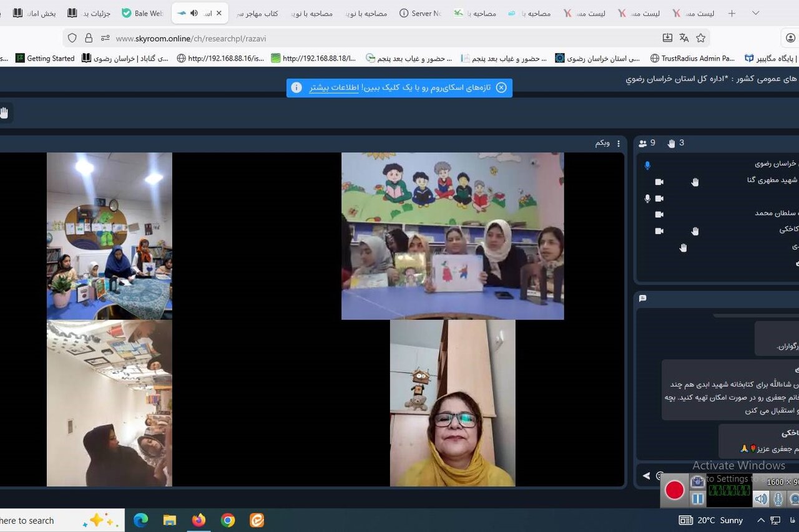Viewport: 799px width, 532px height.
Task: Click the red record button in recorder
Action: pos(674,490)
